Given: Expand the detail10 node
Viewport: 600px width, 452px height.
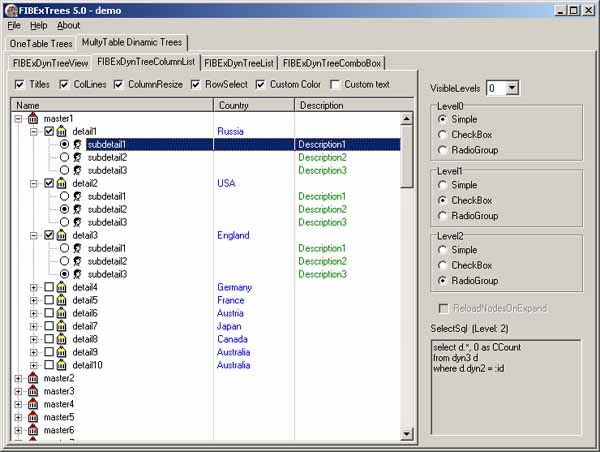Looking at the screenshot, I should tap(34, 366).
